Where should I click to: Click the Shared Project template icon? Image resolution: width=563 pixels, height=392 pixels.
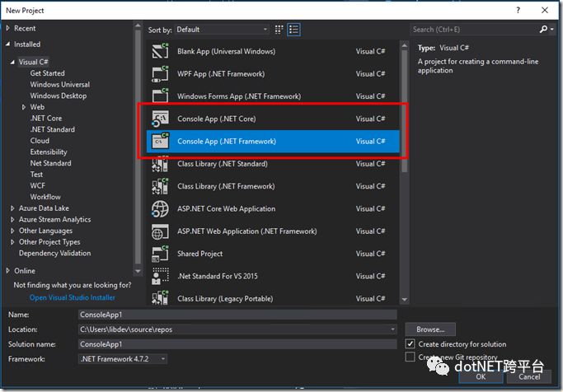pos(160,254)
